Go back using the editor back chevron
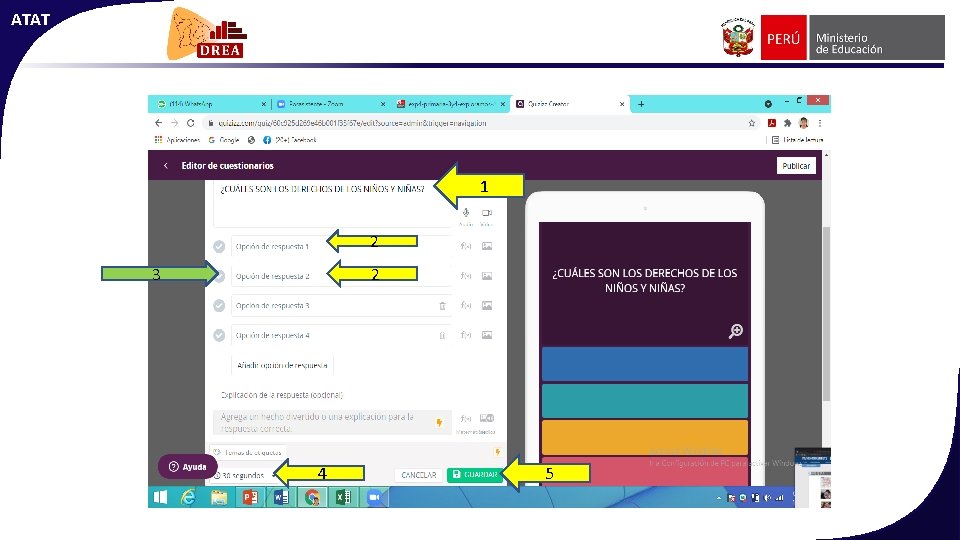Image resolution: width=960 pixels, height=540 pixels. 165,166
